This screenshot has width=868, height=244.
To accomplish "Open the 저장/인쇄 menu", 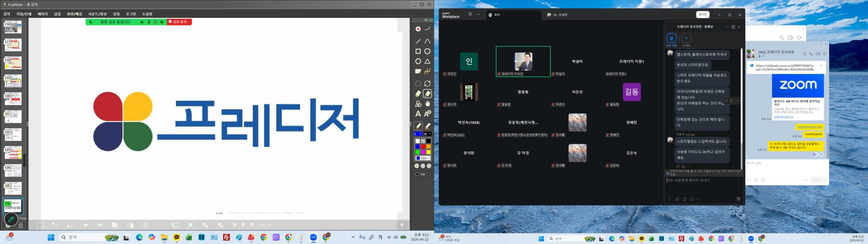I will pyautogui.click(x=24, y=14).
